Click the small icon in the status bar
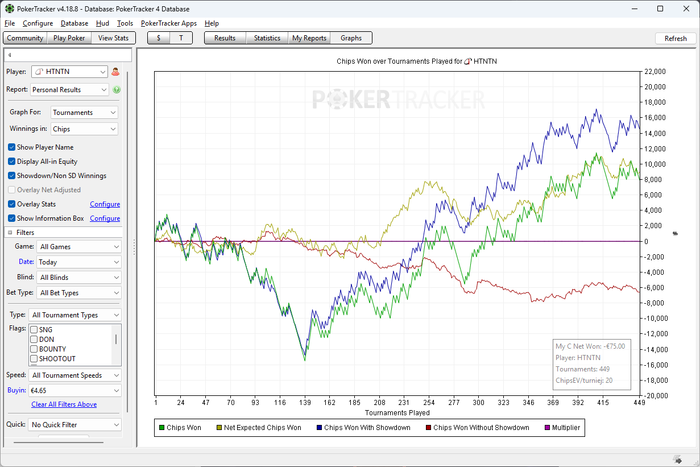The width and height of the screenshot is (700, 467). coord(678,459)
